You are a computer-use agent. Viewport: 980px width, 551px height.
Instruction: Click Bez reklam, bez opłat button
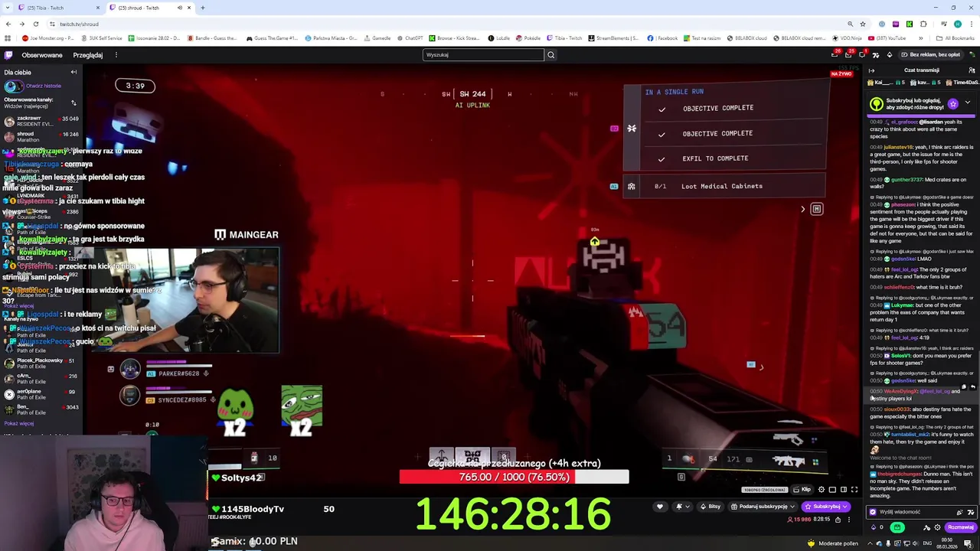pos(930,55)
